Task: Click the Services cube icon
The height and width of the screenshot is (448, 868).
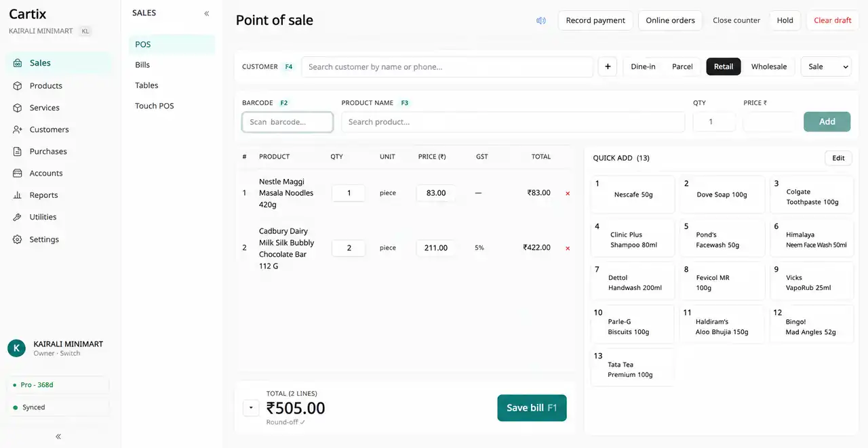Action: (x=17, y=108)
